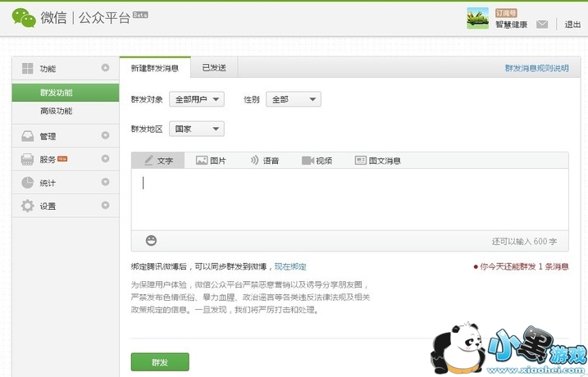Click the 你今天还能群发 1 条消息 notice
The height and width of the screenshot is (377, 588).
coord(522,267)
